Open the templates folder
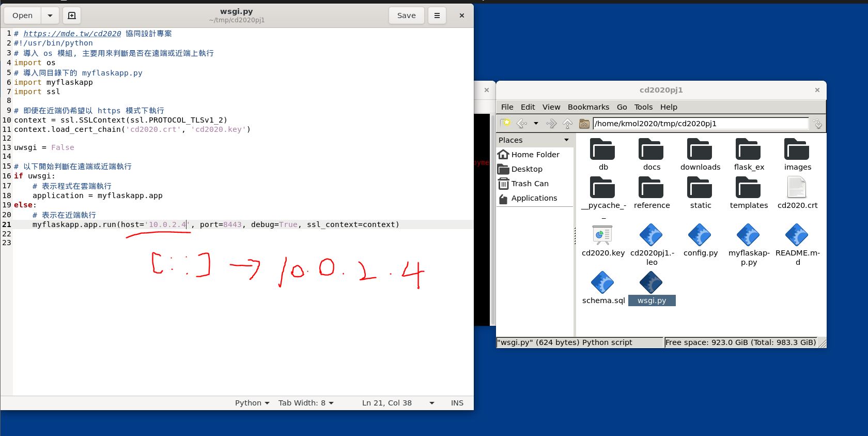Screen dimensions: 868x436 pyautogui.click(x=748, y=188)
